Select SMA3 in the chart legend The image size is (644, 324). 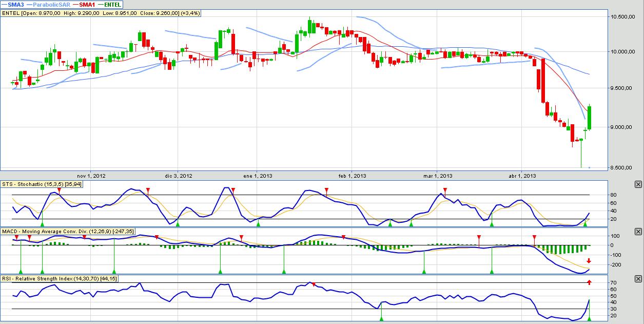[12, 5]
